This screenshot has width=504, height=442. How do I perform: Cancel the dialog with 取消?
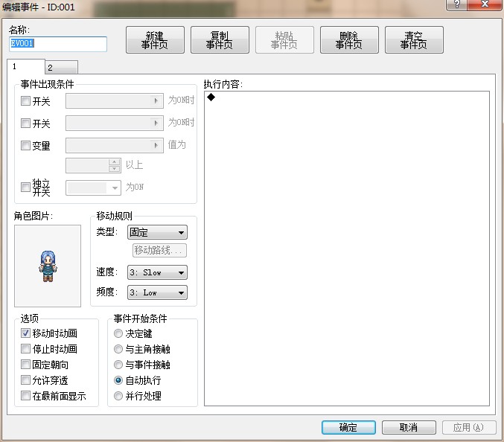tap(409, 427)
